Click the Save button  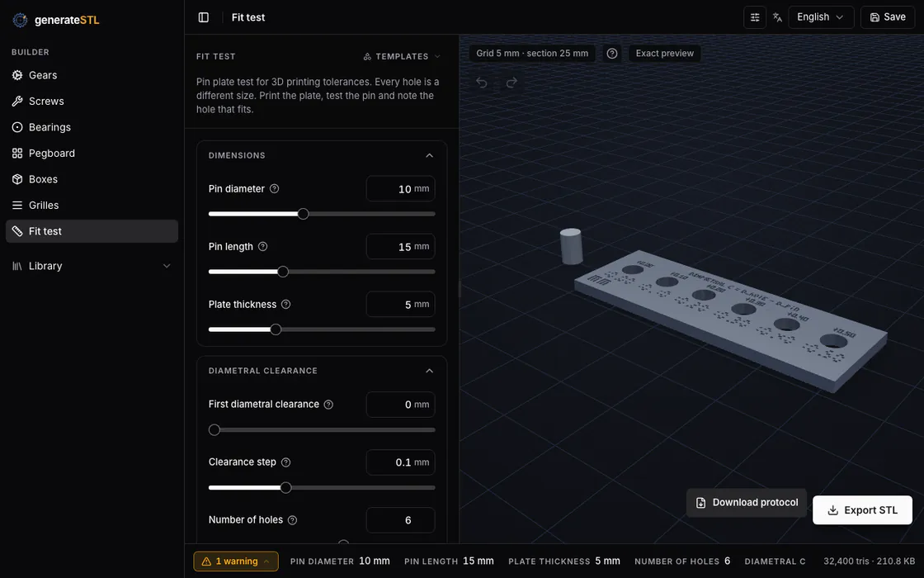[888, 17]
